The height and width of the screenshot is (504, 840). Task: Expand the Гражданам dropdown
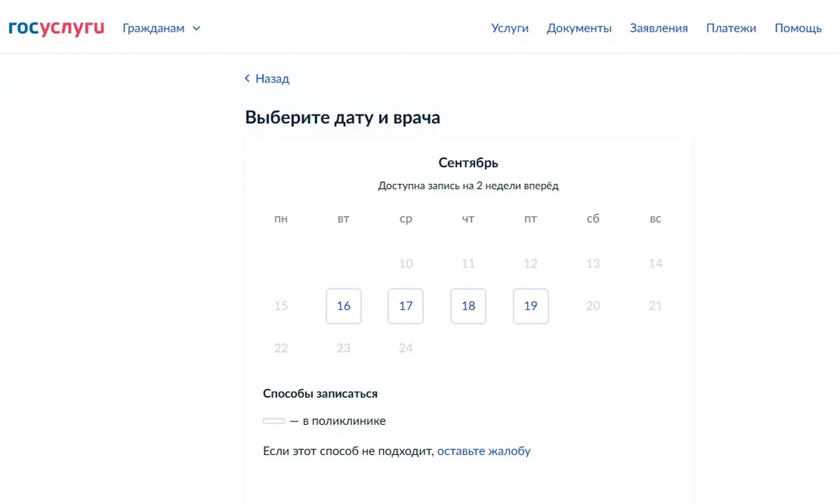coord(161,28)
